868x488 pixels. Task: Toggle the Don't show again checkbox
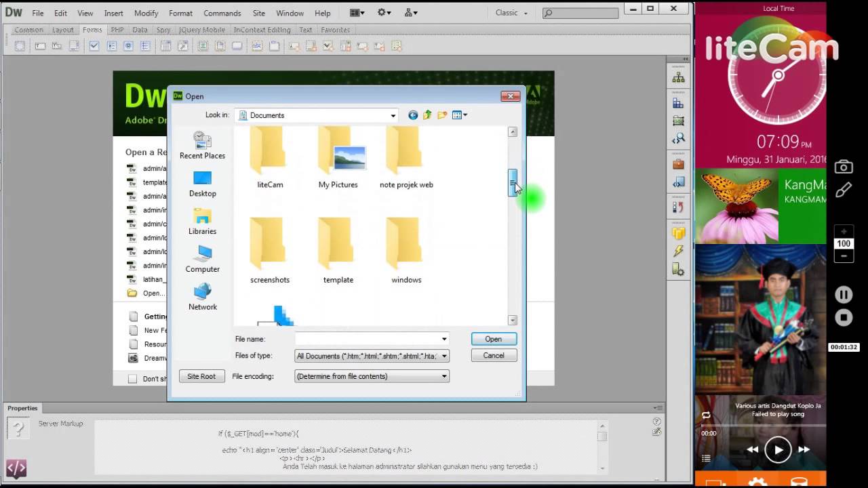(133, 379)
